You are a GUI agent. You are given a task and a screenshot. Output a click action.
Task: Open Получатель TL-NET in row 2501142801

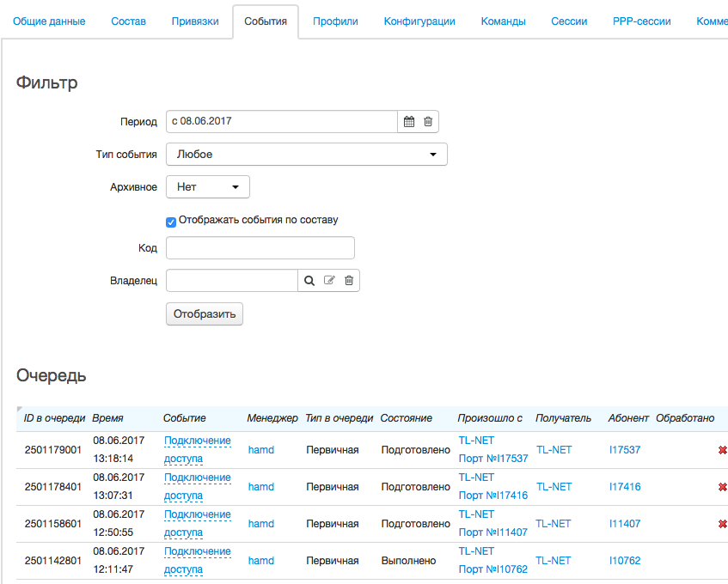point(553,560)
